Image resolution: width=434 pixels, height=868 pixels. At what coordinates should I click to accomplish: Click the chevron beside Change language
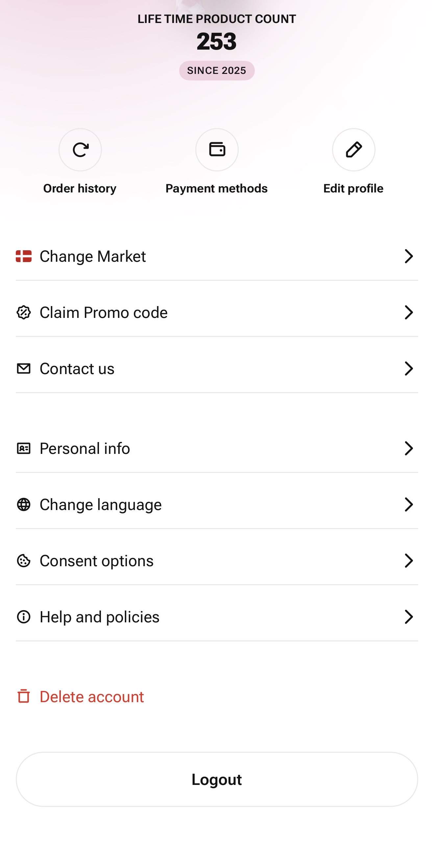coord(408,504)
